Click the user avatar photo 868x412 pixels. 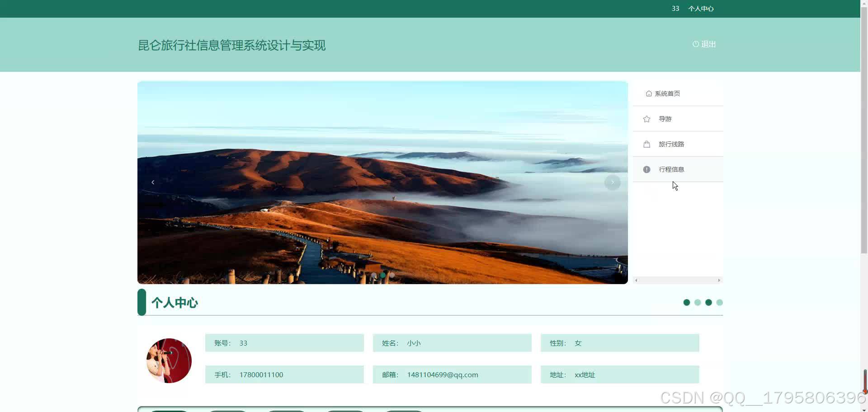[x=169, y=360]
